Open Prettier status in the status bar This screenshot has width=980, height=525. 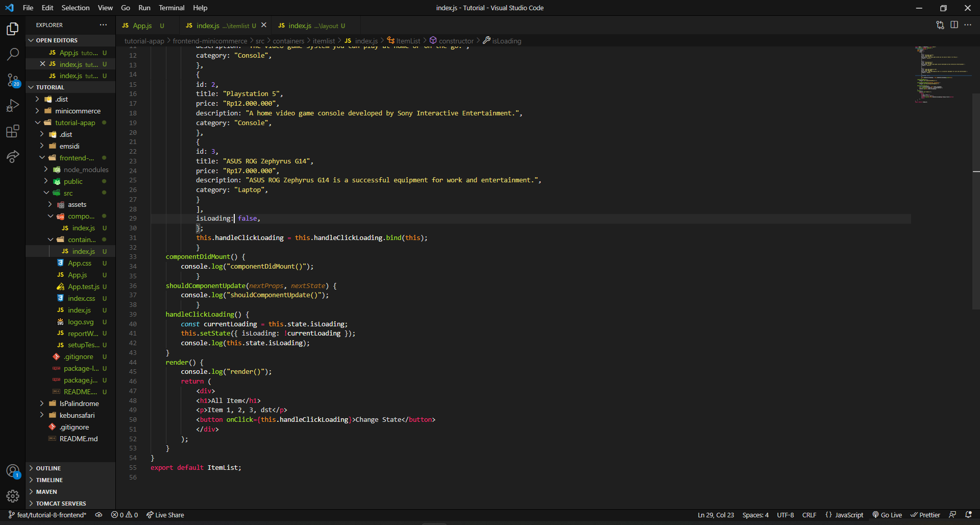point(925,515)
